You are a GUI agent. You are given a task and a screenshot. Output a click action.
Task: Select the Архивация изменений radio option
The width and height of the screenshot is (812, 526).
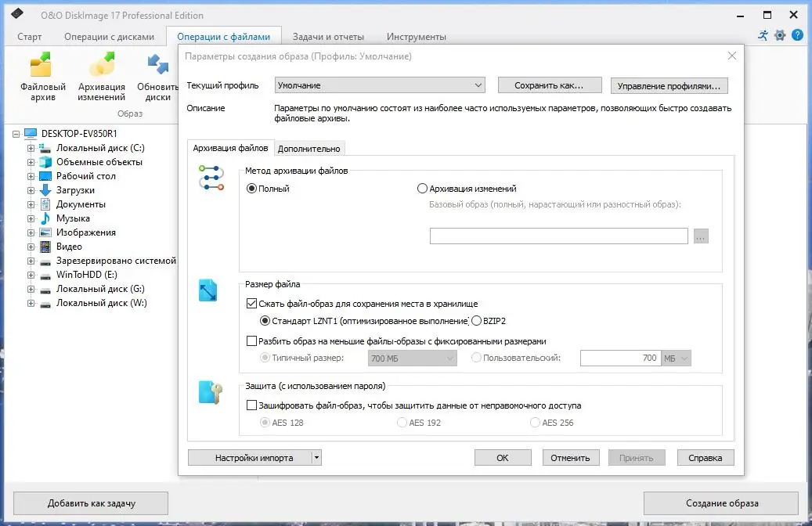click(422, 189)
